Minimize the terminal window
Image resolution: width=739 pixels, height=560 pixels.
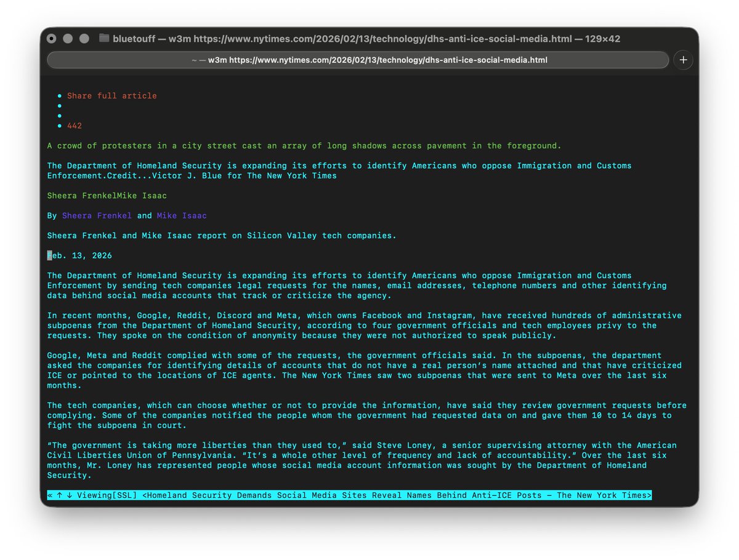(68, 39)
